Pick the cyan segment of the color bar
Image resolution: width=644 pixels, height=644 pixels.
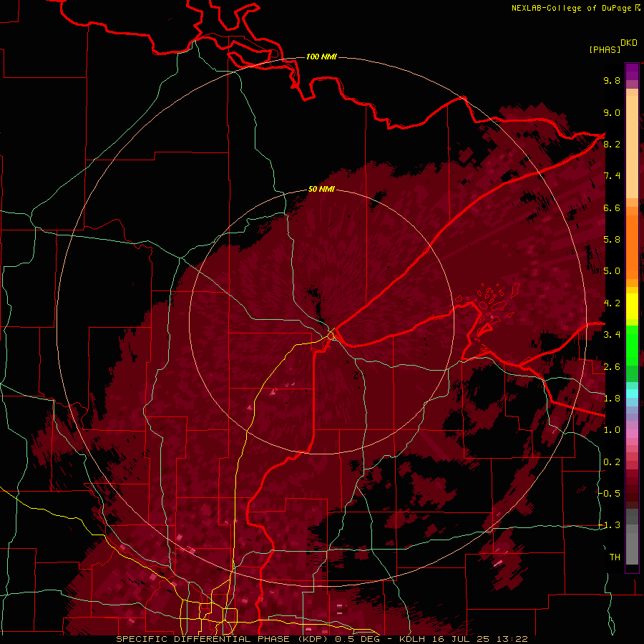point(632,393)
